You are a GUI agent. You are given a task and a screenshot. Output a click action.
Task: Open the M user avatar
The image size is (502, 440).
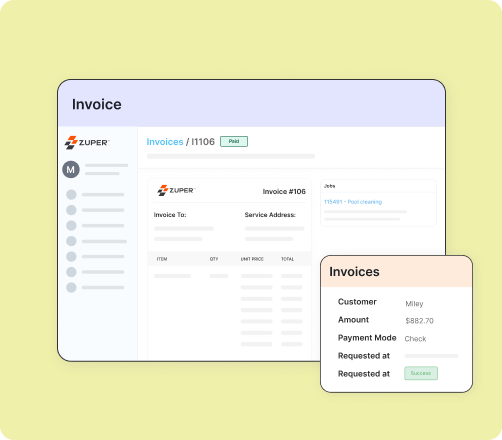71,169
